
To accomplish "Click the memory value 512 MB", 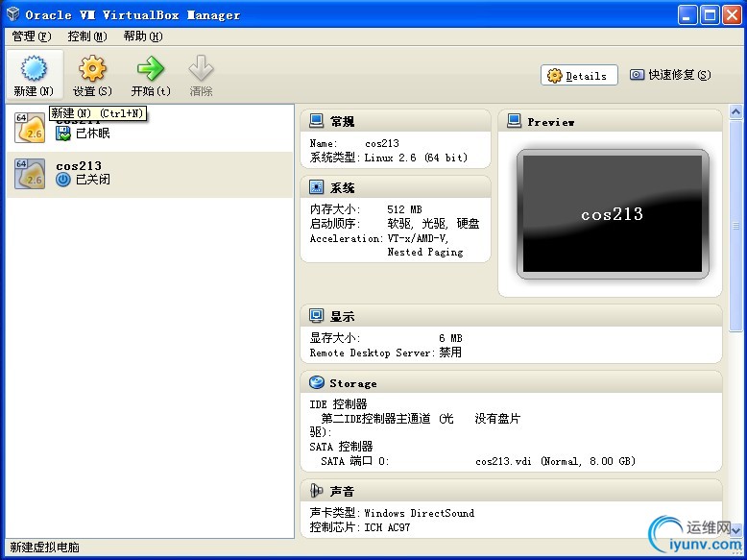I will point(404,209).
